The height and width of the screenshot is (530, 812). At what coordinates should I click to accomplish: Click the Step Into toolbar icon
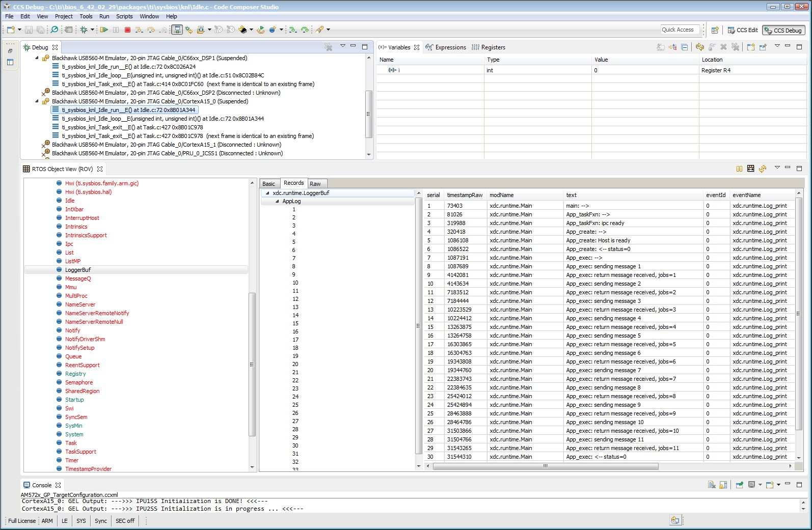[139, 30]
